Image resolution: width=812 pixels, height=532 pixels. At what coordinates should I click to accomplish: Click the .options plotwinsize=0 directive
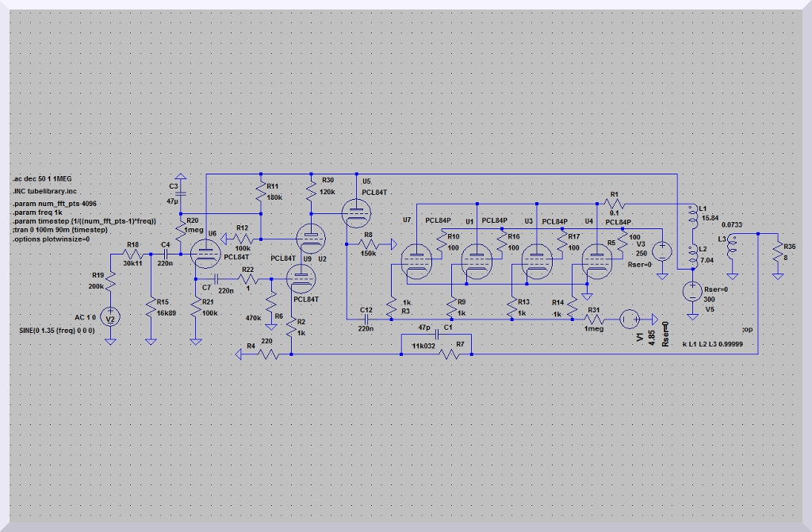click(52, 239)
